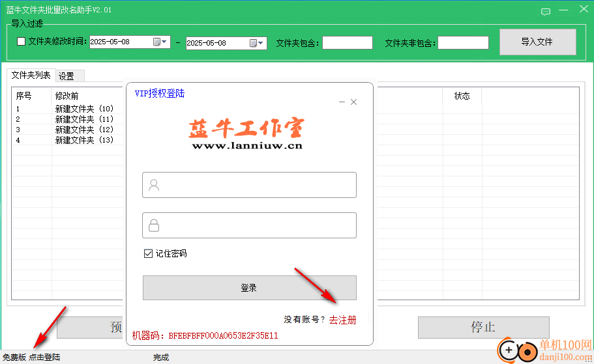Click the machine code BFEBFBFF000A0653E2F35E11 text
Screen dimensions: 594x364
[x=223, y=335]
